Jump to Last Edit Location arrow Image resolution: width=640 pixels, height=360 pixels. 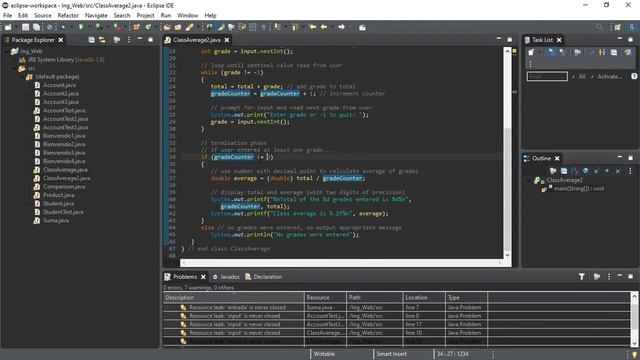pos(313,27)
